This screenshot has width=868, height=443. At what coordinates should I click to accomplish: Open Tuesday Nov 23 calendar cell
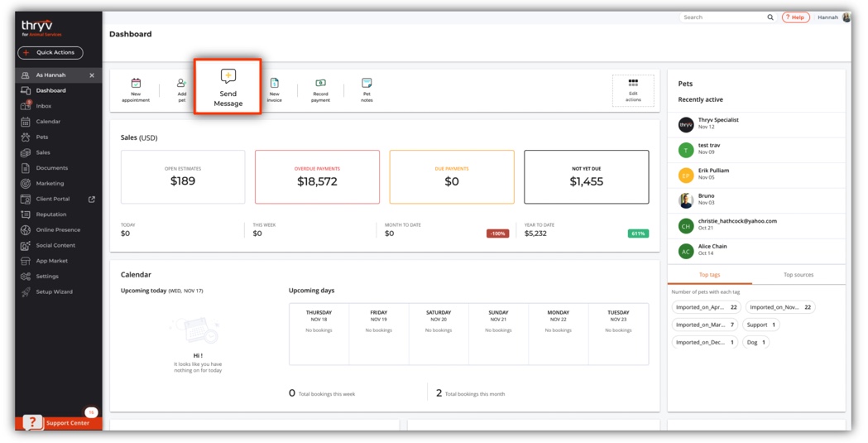pos(618,334)
